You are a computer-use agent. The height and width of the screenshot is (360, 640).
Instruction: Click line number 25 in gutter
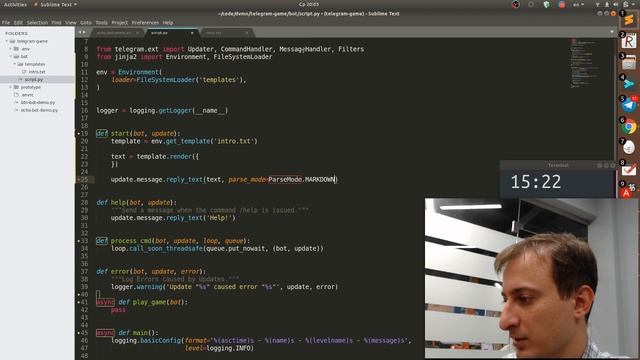pyautogui.click(x=84, y=179)
